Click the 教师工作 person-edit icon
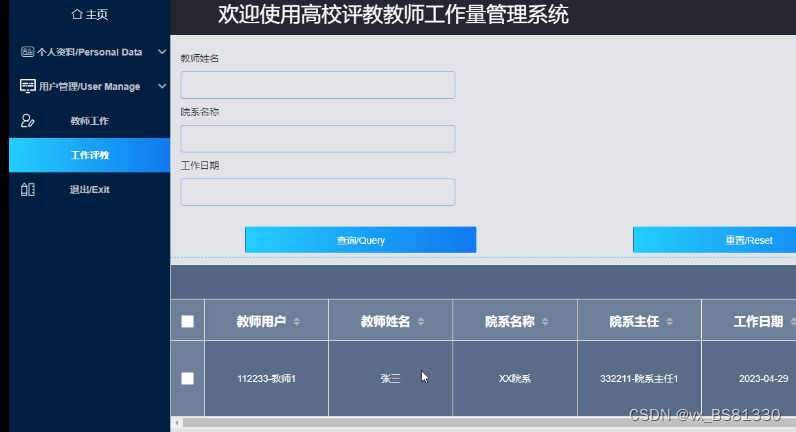Image resolution: width=796 pixels, height=432 pixels. pyautogui.click(x=27, y=121)
